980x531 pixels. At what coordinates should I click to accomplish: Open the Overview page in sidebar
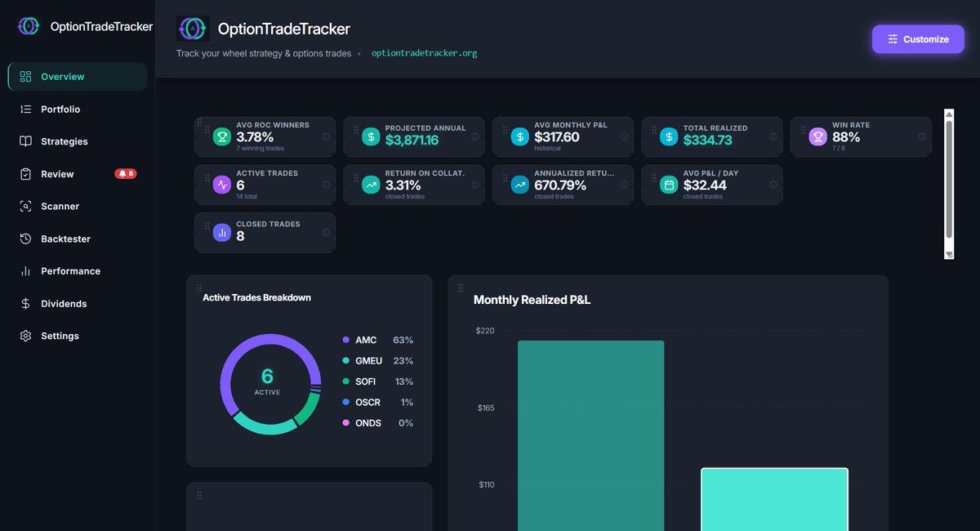point(78,77)
